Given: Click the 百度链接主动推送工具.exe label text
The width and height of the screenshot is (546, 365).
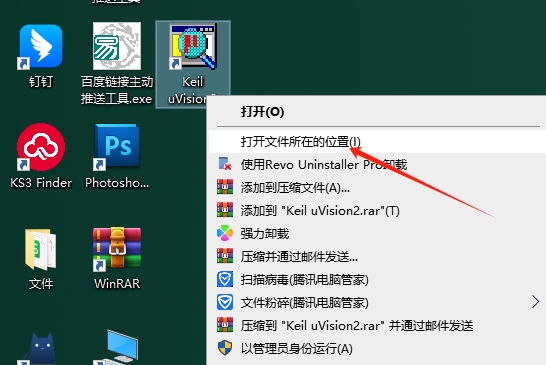Looking at the screenshot, I should point(117,90).
